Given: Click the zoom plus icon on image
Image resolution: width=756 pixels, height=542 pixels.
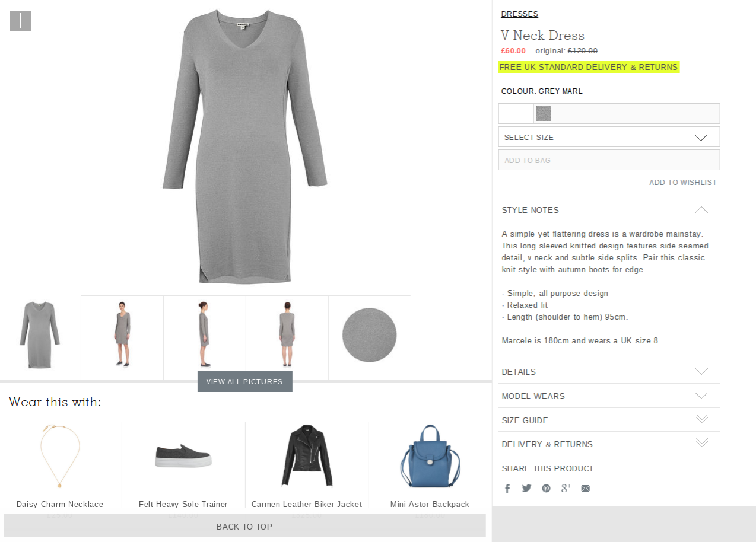Looking at the screenshot, I should 20,21.
